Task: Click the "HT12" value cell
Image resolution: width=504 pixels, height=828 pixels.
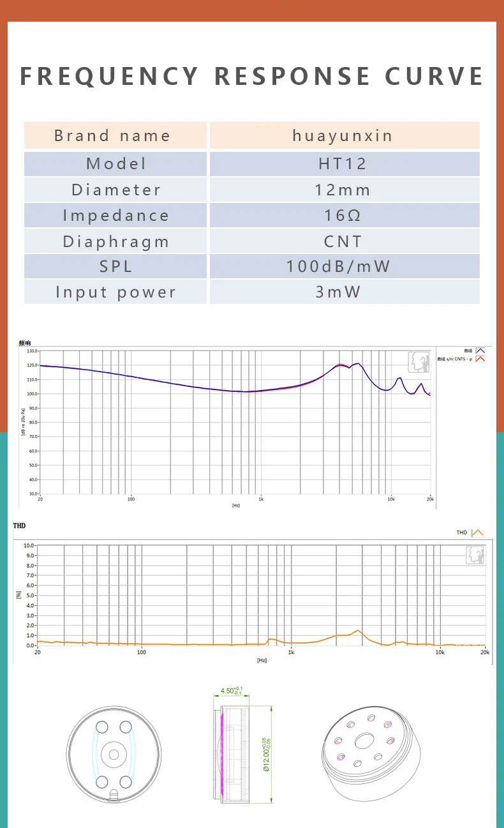Action: click(x=345, y=163)
